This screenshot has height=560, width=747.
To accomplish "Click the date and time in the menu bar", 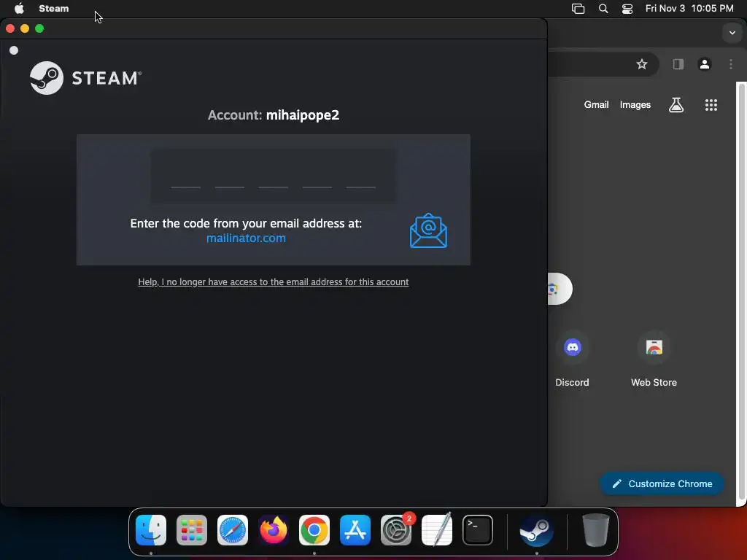I will 689,9.
